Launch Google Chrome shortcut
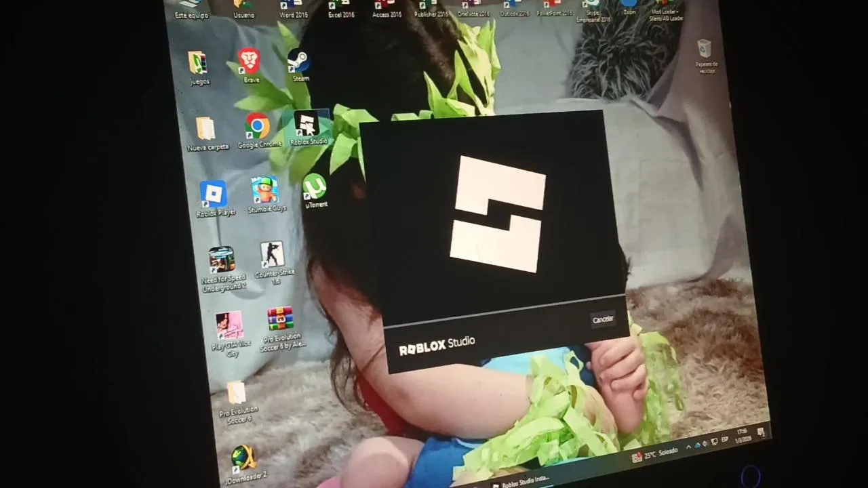868x488 pixels. [x=258, y=131]
